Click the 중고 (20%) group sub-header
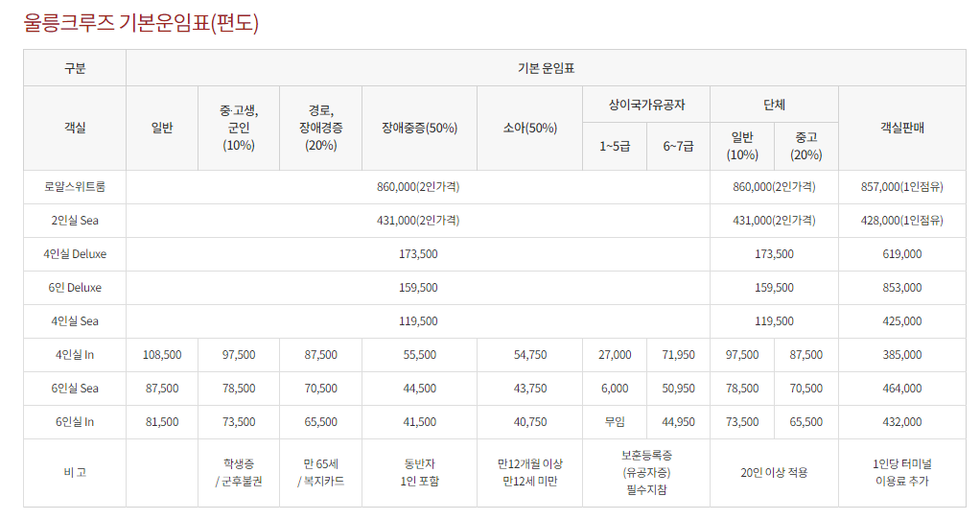 coord(806,146)
